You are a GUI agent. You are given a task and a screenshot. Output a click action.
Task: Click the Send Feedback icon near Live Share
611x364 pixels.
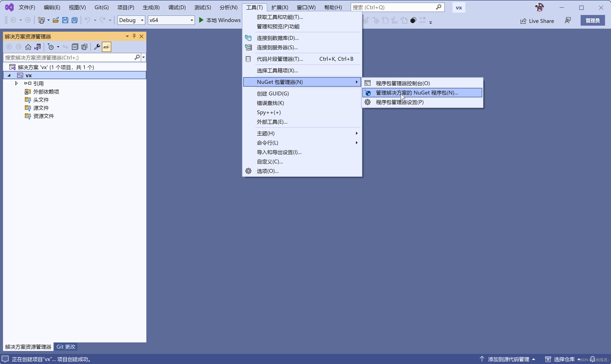[567, 21]
